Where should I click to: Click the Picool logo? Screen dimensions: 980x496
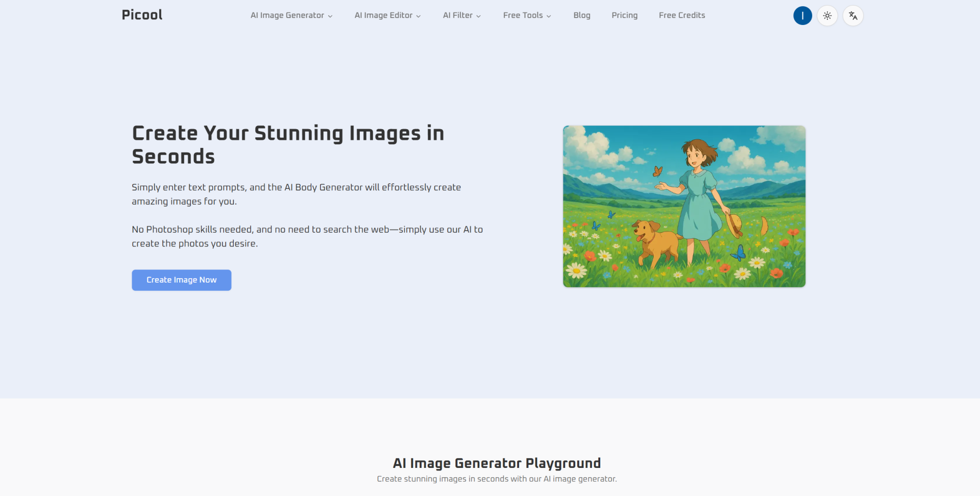(142, 15)
